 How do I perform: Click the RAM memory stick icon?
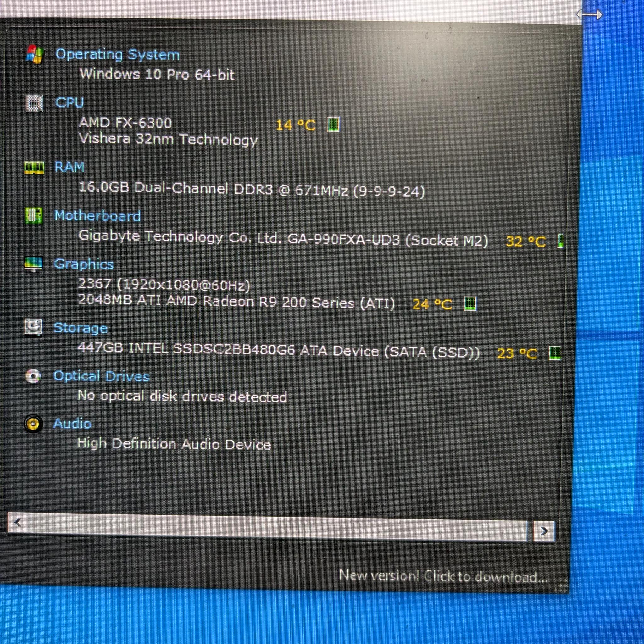(34, 167)
